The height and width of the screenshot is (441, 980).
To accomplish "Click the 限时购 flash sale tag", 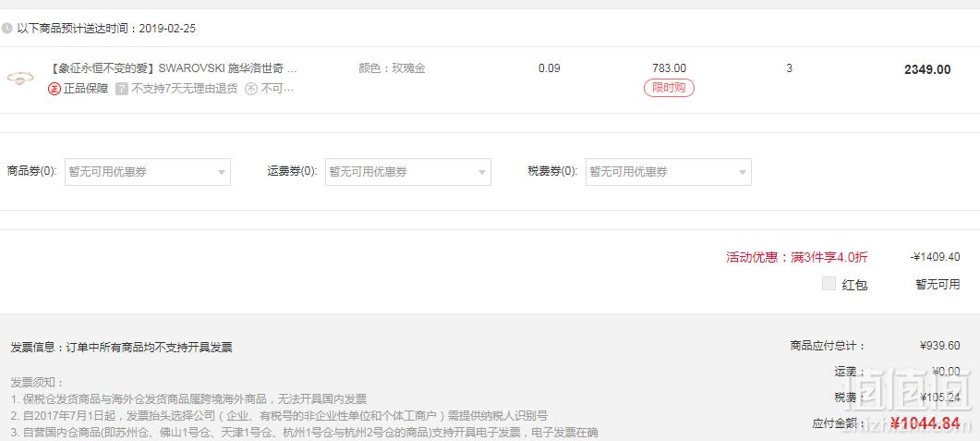I will tap(669, 88).
